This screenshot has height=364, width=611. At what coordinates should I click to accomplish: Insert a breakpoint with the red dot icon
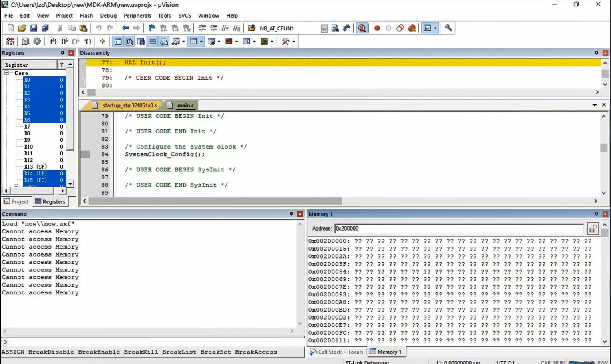point(377,28)
